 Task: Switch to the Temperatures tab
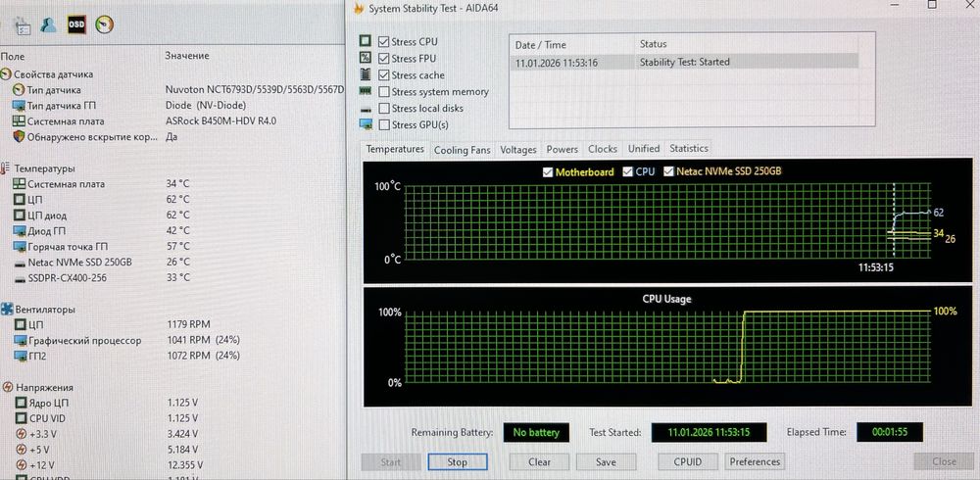[395, 149]
